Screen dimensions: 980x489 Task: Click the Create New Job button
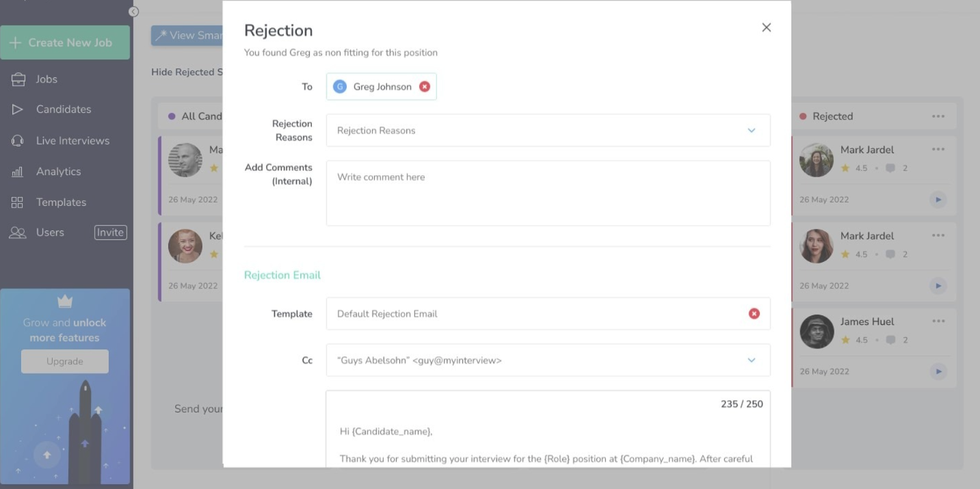65,42
